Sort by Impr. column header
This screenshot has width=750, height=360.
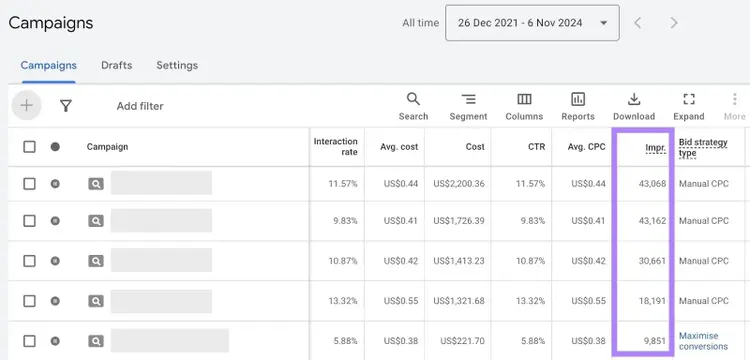point(655,148)
